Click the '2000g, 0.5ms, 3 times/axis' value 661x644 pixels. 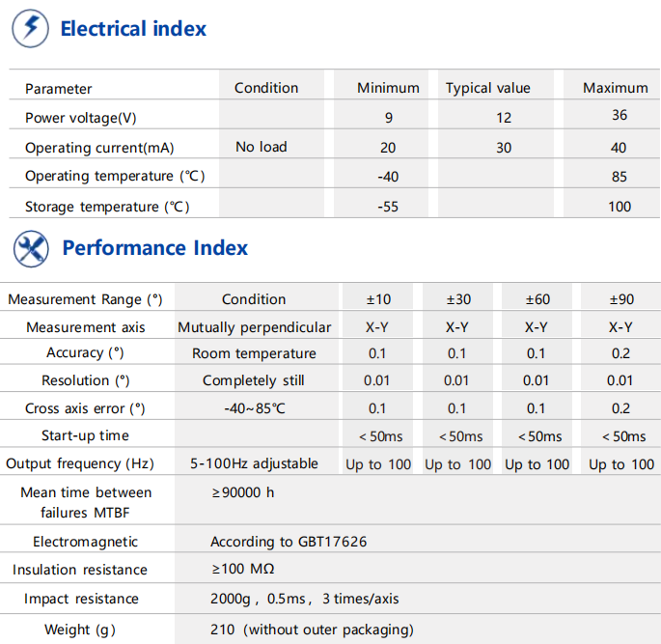pyautogui.click(x=305, y=599)
